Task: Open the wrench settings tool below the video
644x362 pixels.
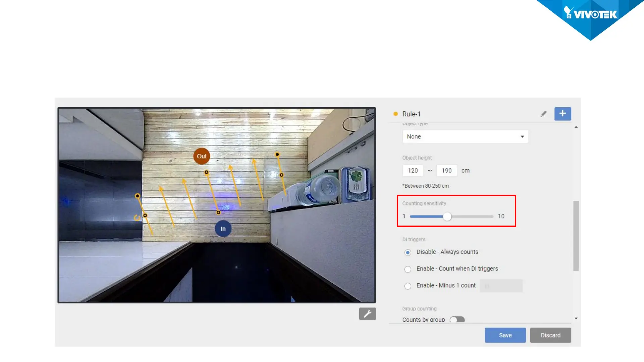Action: [367, 314]
